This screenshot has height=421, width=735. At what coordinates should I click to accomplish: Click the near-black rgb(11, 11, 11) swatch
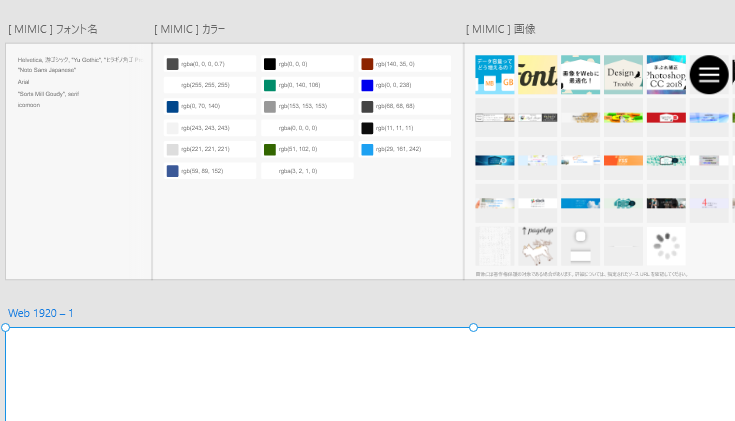tap(367, 128)
